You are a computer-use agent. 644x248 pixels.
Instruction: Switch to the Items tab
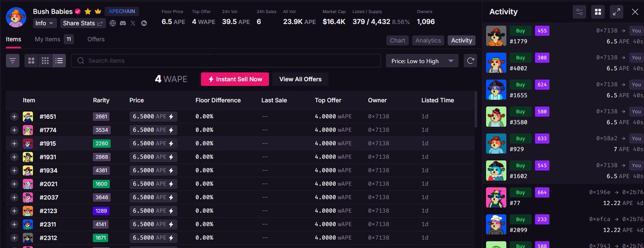pos(13,39)
